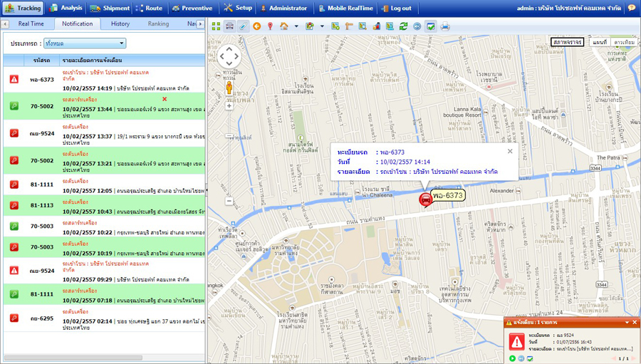Expand the map note dropdown arrow
Viewport: 641px width, 364px height.
pos(322,26)
